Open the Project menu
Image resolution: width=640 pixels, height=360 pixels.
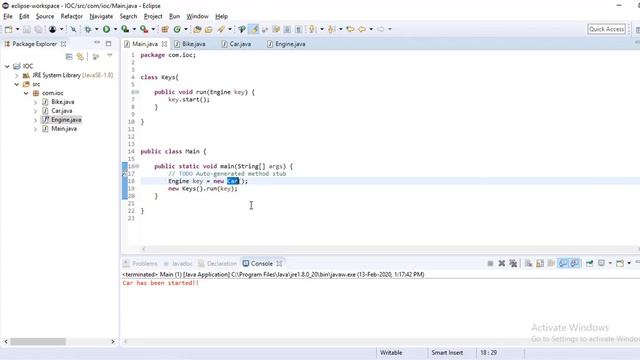pos(153,16)
